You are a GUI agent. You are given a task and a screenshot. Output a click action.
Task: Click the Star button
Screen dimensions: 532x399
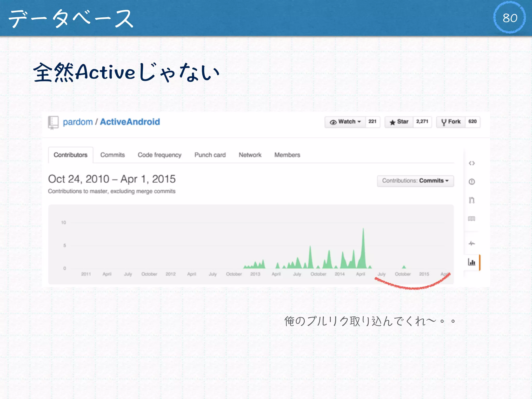point(399,122)
